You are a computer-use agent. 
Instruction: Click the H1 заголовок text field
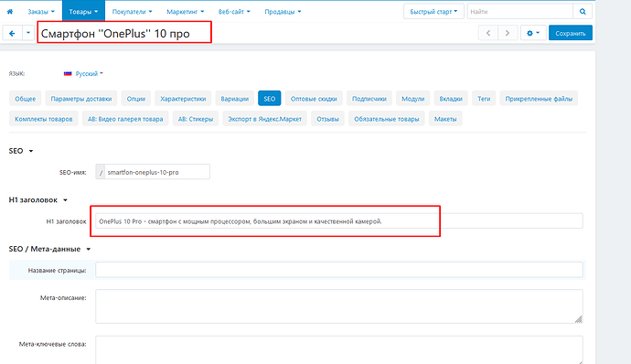339,221
